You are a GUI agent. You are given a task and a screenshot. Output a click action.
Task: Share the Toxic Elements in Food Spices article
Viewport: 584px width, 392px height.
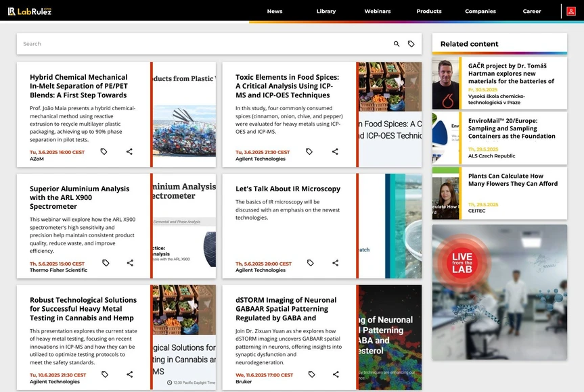point(335,151)
